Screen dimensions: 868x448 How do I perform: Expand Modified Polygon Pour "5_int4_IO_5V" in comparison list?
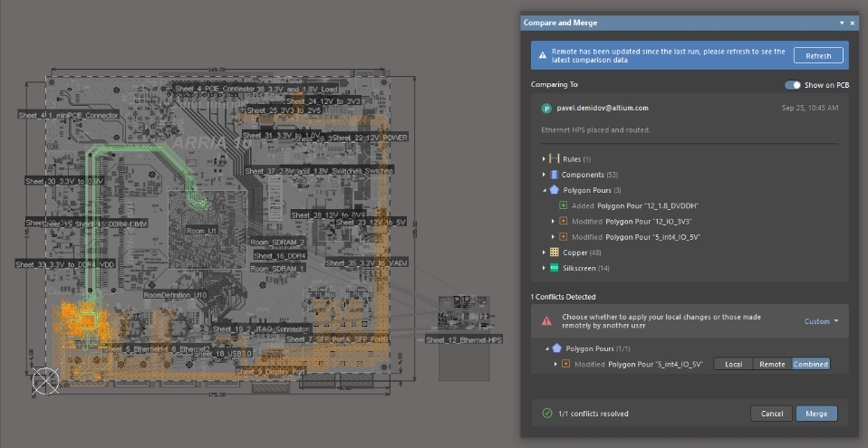pos(553,237)
